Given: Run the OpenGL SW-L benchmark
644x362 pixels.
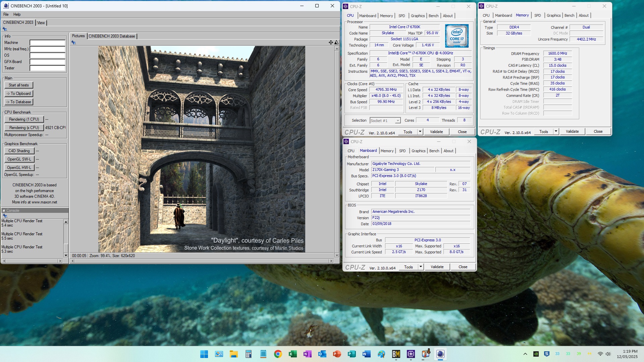Looking at the screenshot, I should coord(19,159).
